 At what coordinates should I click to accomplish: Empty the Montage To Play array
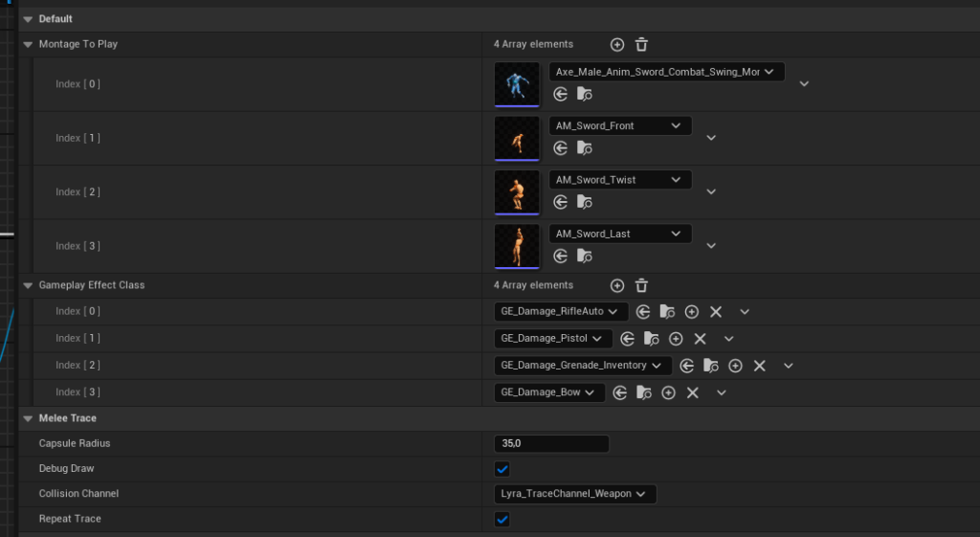[641, 45]
